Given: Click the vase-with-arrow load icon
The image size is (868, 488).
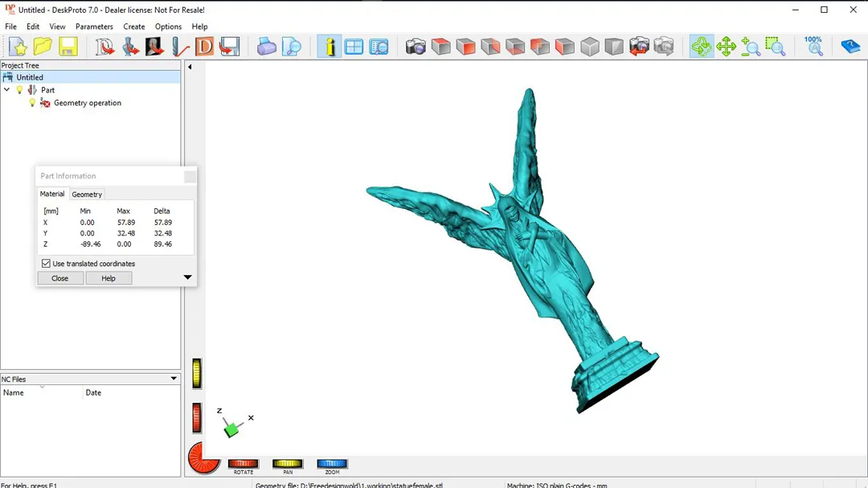Looking at the screenshot, I should point(130,47).
